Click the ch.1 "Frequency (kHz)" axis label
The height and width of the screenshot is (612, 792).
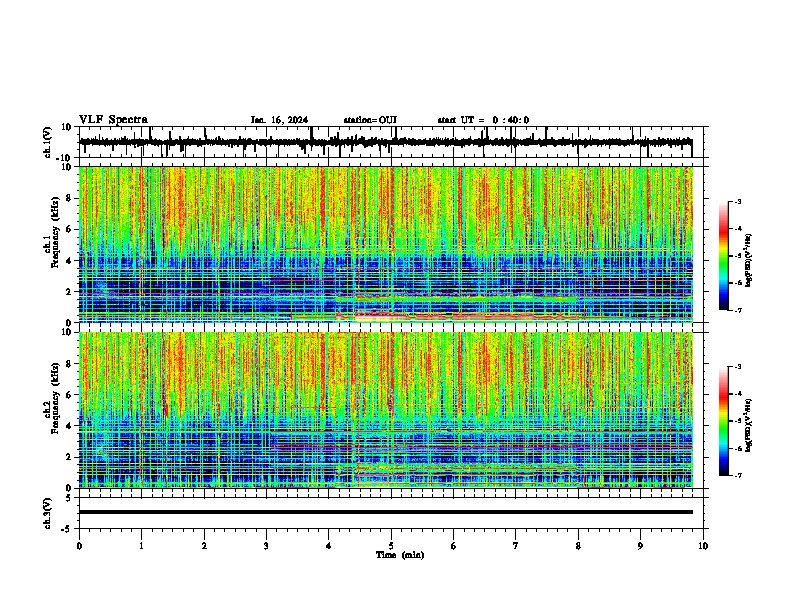pyautogui.click(x=55, y=233)
